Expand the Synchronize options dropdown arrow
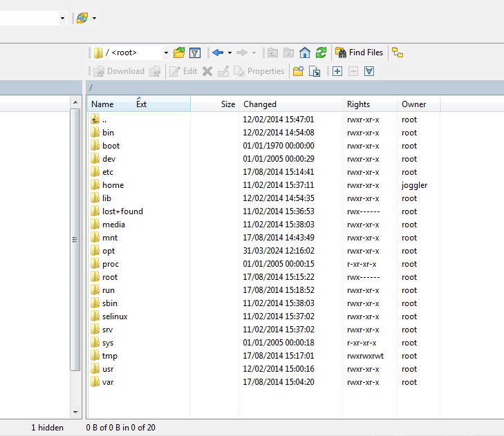This screenshot has height=436, width=504. [x=95, y=18]
